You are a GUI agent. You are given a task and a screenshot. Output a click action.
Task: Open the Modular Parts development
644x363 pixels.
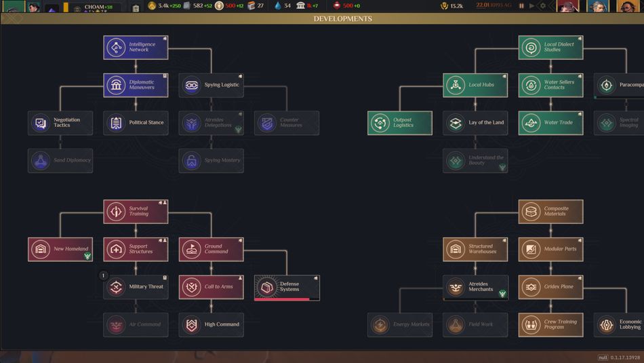coord(550,249)
